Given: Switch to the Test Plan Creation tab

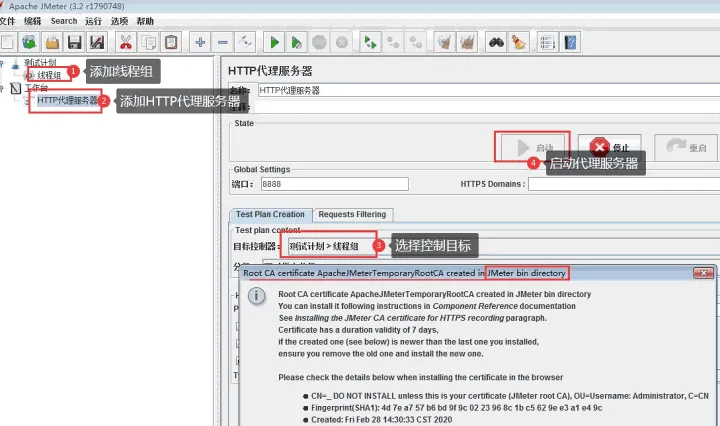Looking at the screenshot, I should (x=270, y=214).
